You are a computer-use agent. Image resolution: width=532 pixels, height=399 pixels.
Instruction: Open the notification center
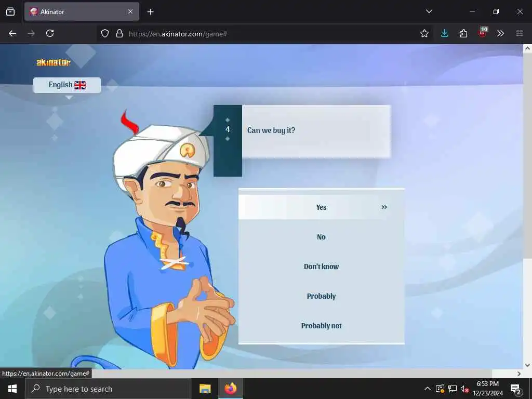click(516, 389)
